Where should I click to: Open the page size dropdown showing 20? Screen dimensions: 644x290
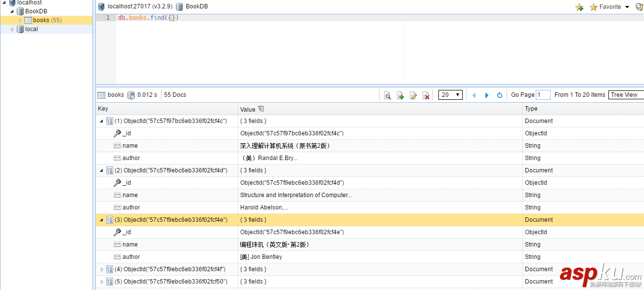click(x=449, y=95)
